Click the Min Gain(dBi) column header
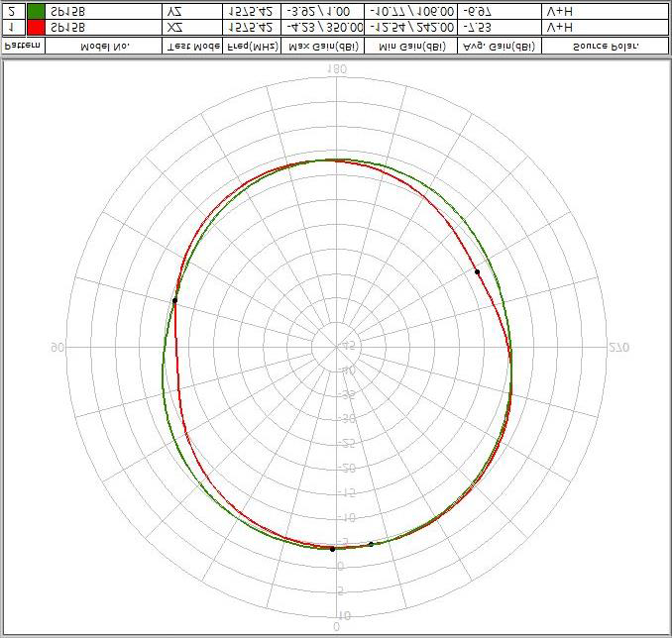672x638 pixels. [410, 46]
